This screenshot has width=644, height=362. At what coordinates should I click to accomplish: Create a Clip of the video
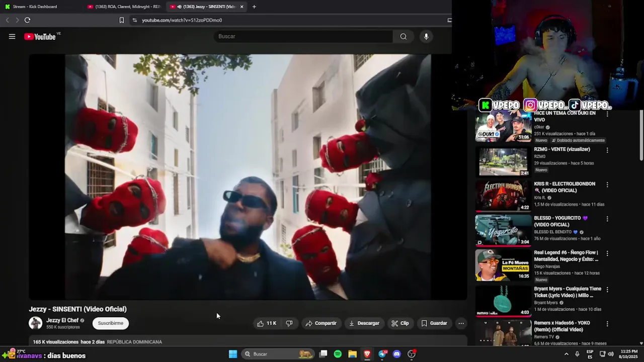tap(400, 323)
